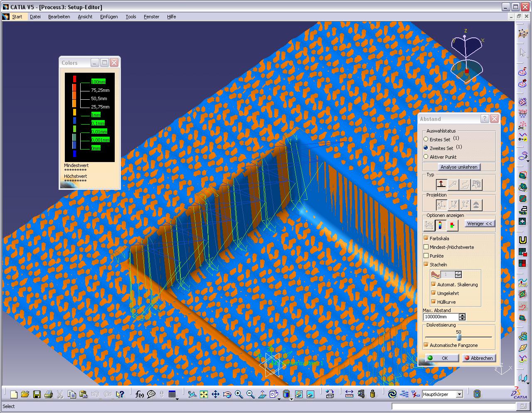Open the Bearbeiten menu
The height and width of the screenshot is (413, 532).
click(59, 17)
